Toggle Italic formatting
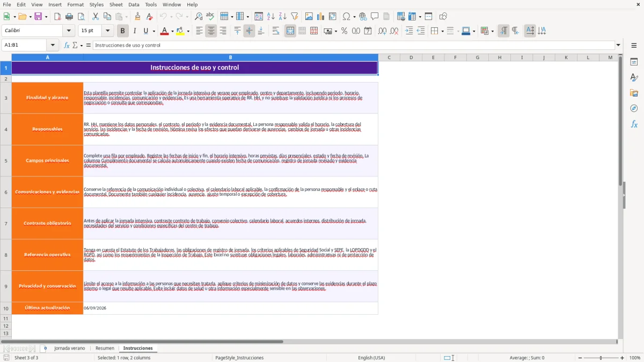644x362 pixels. coord(135,31)
